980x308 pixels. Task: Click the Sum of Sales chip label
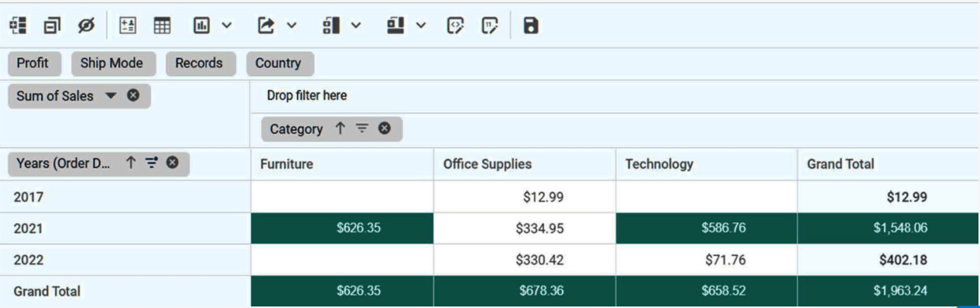[x=55, y=96]
